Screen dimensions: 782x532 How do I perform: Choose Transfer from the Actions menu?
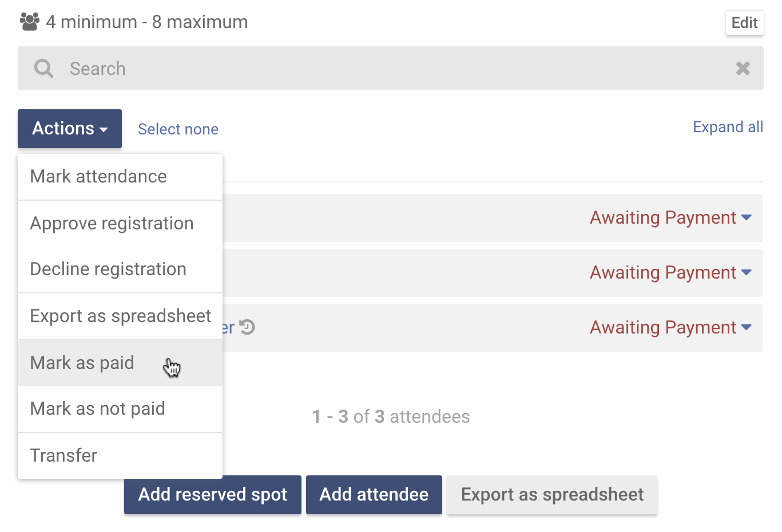[x=120, y=456]
